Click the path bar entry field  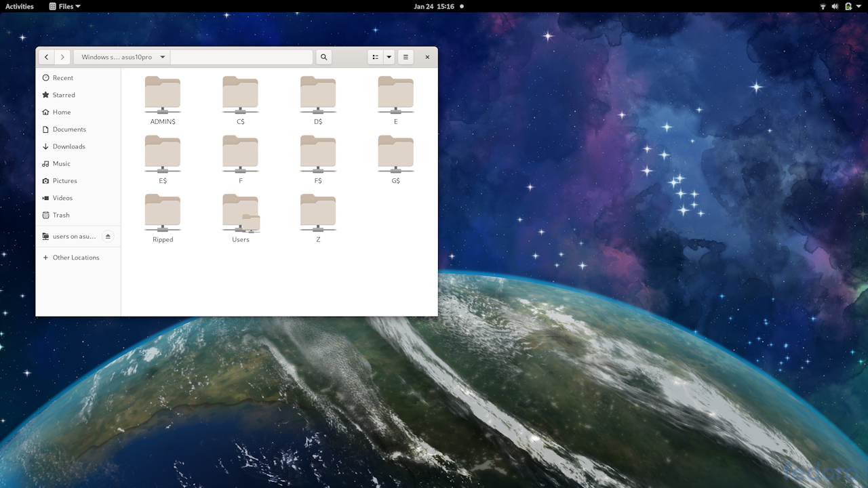click(241, 57)
